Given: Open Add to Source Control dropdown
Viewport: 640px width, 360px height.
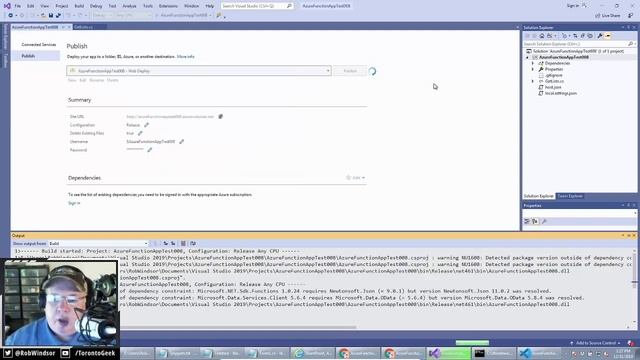Looking at the screenshot, I should pyautogui.click(x=595, y=343).
